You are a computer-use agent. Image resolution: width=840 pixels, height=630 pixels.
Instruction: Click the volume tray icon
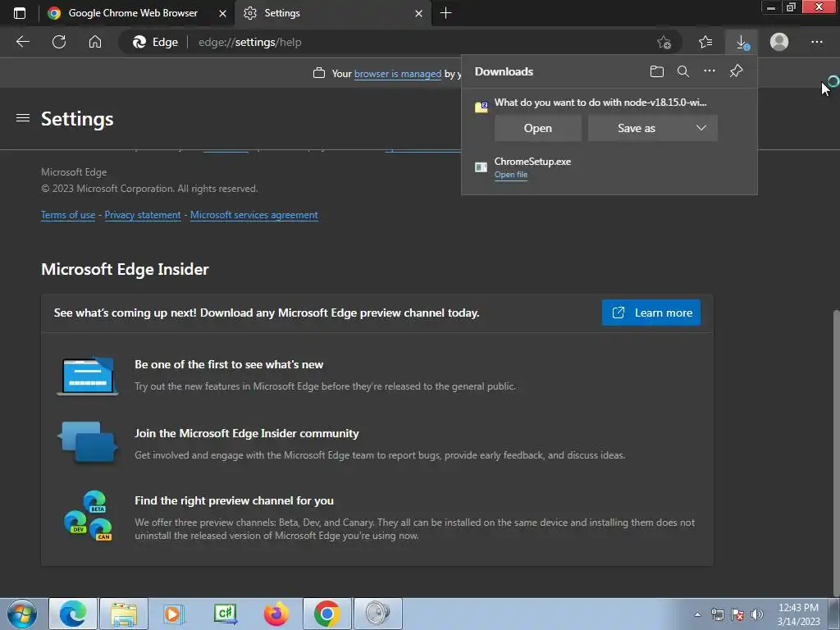pyautogui.click(x=756, y=614)
